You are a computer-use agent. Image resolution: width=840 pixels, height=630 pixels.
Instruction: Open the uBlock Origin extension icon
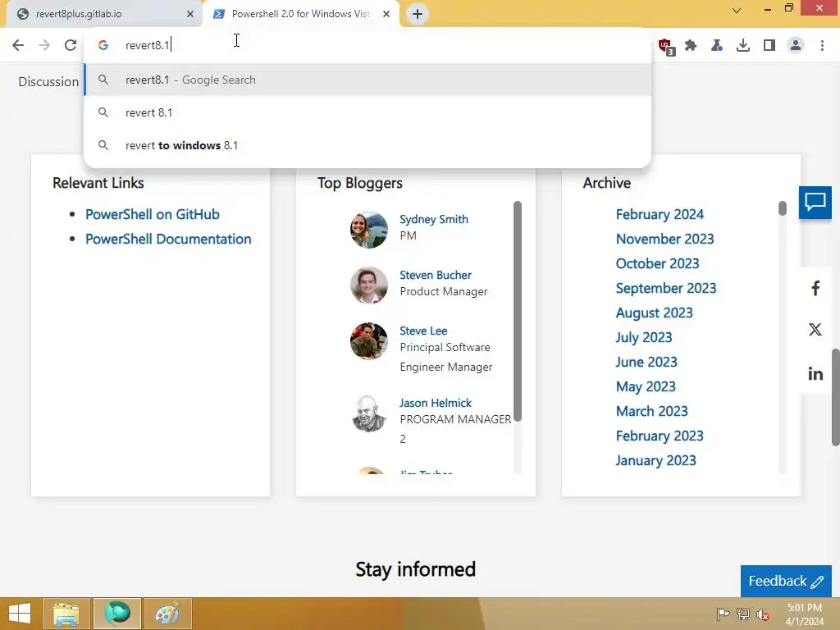(666, 46)
